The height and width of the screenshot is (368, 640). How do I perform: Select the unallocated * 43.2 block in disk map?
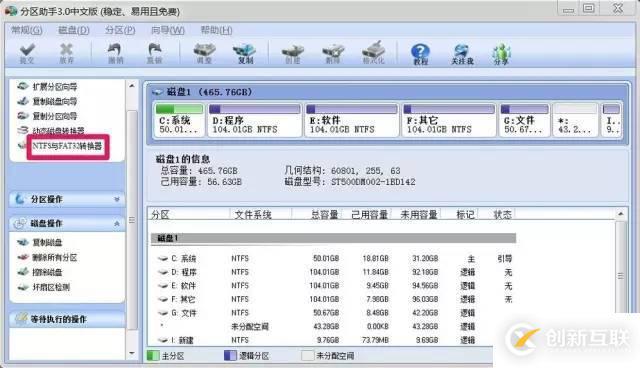pyautogui.click(x=575, y=120)
